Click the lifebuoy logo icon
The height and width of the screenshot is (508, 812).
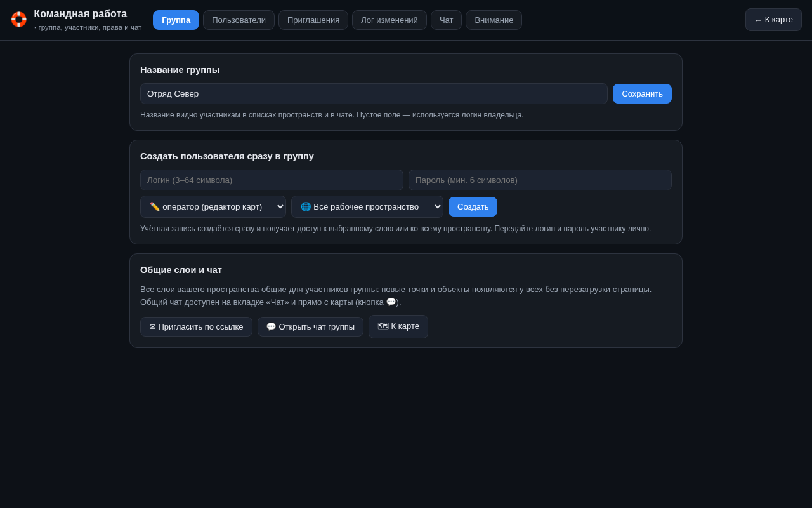pos(19,19)
